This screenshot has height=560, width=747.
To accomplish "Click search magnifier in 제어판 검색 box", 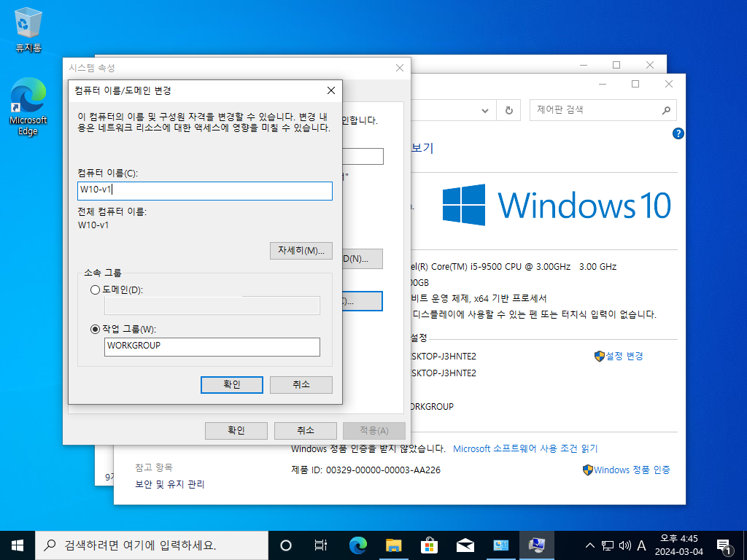I will pos(666,111).
